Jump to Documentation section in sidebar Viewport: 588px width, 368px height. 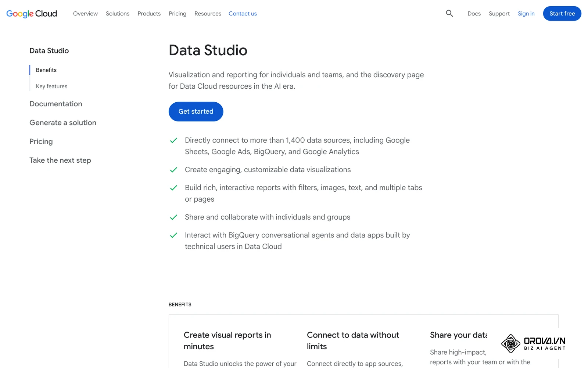coord(56,104)
